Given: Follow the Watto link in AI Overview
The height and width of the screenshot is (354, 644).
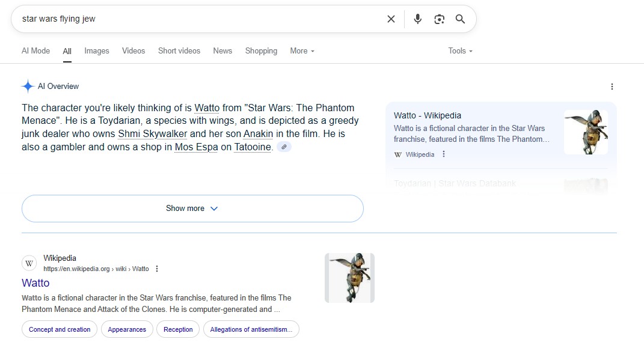Looking at the screenshot, I should pyautogui.click(x=207, y=108).
